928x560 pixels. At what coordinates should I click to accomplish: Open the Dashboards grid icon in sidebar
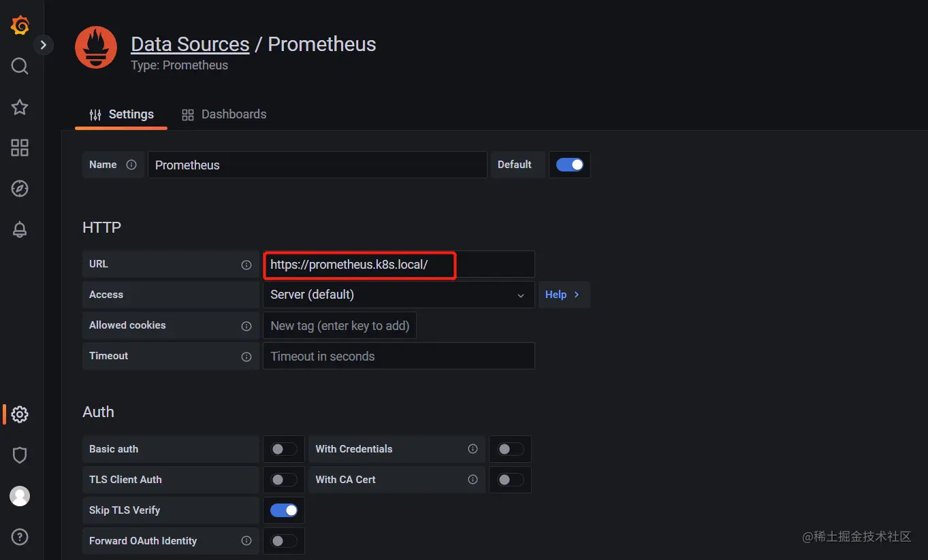[20, 148]
